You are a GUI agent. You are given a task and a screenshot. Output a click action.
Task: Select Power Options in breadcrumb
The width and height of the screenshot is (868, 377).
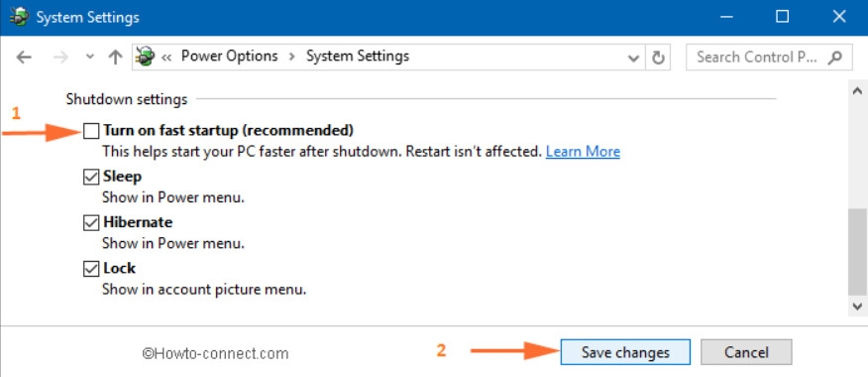[230, 56]
